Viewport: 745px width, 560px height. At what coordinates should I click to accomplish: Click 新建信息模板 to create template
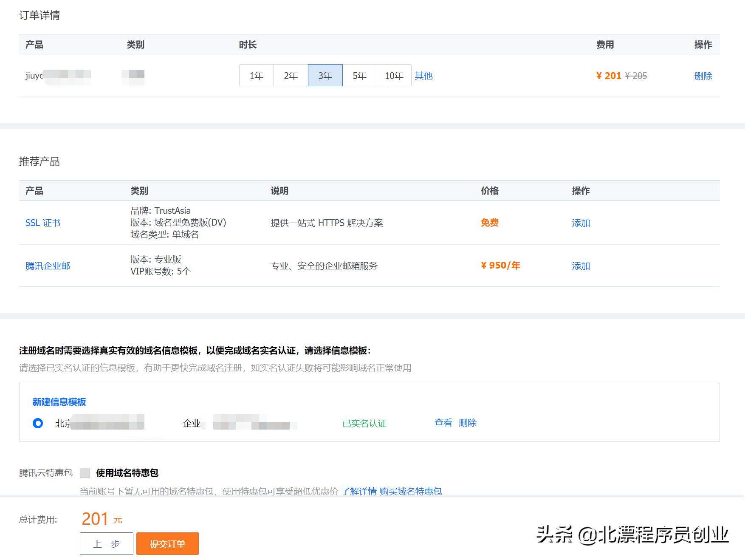click(x=59, y=402)
